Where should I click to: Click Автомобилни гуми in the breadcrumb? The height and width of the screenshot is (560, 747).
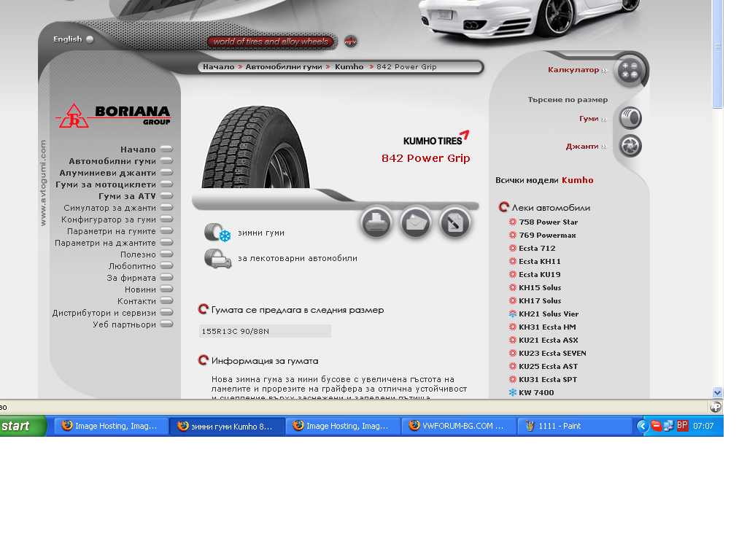284,67
